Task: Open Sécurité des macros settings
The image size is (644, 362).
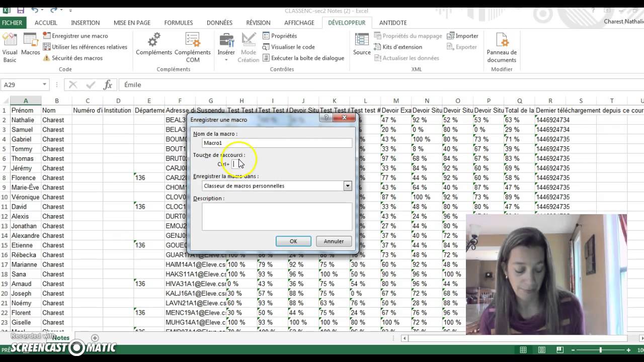Action: pos(72,58)
